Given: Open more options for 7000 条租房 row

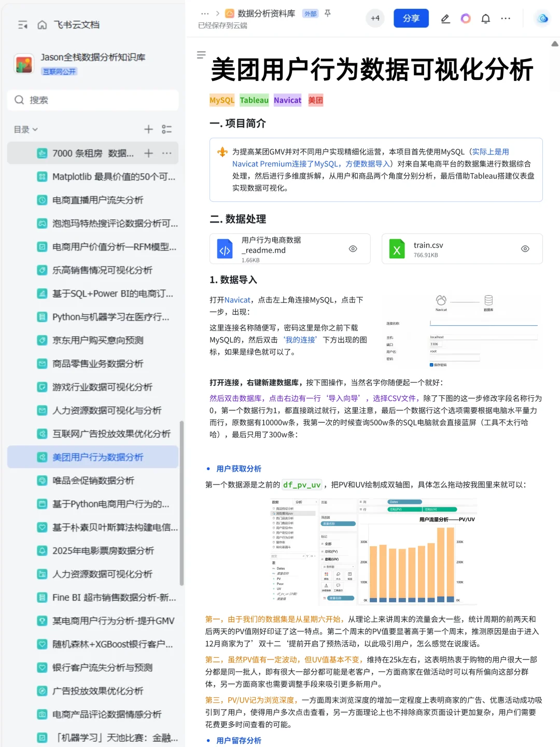Looking at the screenshot, I should point(166,153).
